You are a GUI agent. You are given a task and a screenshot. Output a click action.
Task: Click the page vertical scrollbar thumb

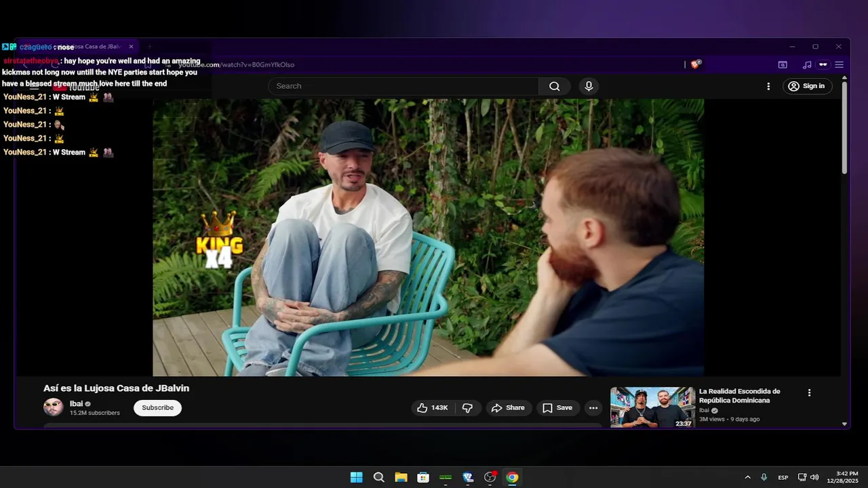(x=844, y=127)
